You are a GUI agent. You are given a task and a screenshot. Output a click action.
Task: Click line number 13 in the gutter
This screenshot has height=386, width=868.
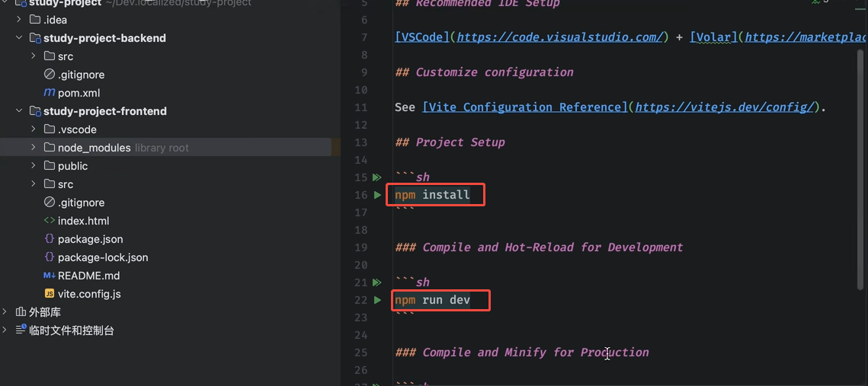tap(360, 142)
